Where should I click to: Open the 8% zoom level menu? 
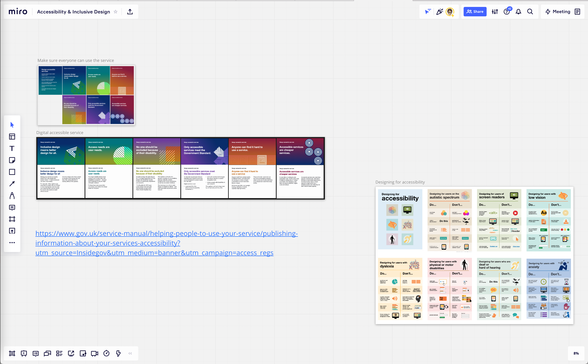coord(576,353)
